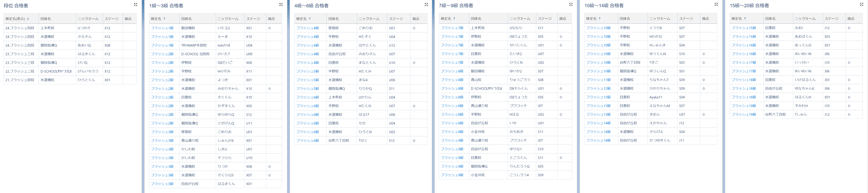Click the 満点 mark in ひかりちゃん row
This screenshot has height=193, width=868.
(704, 89)
